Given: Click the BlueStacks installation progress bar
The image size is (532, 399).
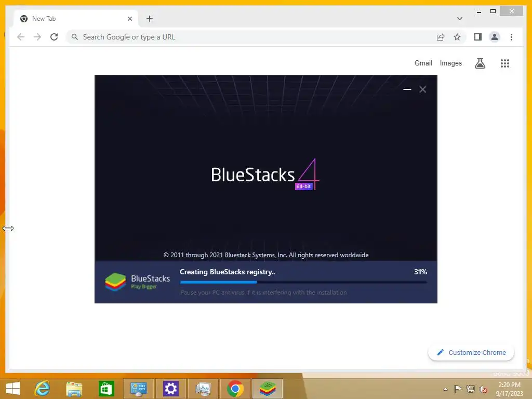Looking at the screenshot, I should pyautogui.click(x=303, y=282).
